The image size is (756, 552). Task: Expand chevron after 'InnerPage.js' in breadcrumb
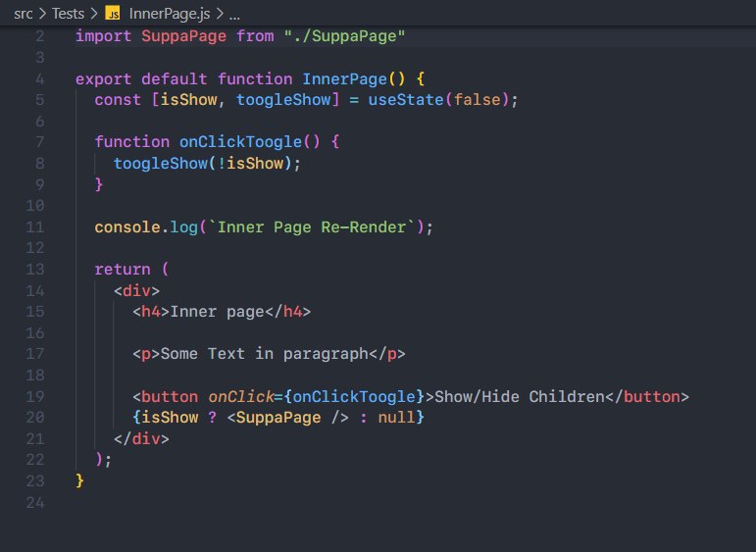pos(220,14)
